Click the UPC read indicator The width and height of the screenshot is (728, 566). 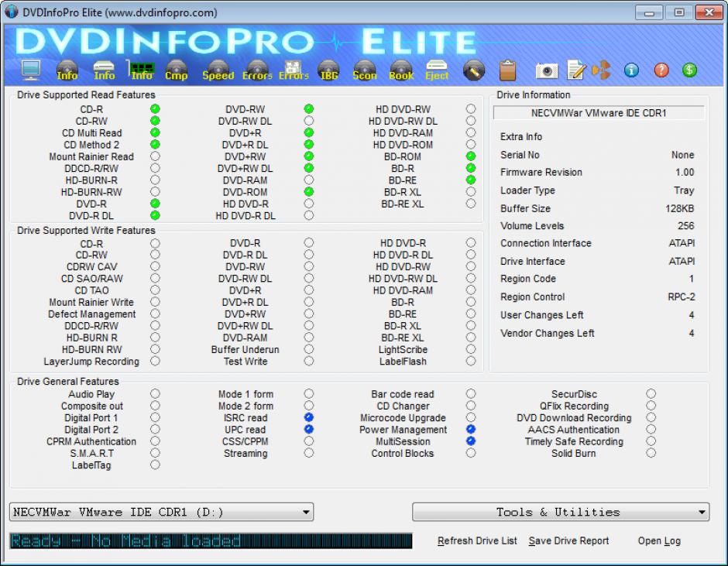pos(309,429)
